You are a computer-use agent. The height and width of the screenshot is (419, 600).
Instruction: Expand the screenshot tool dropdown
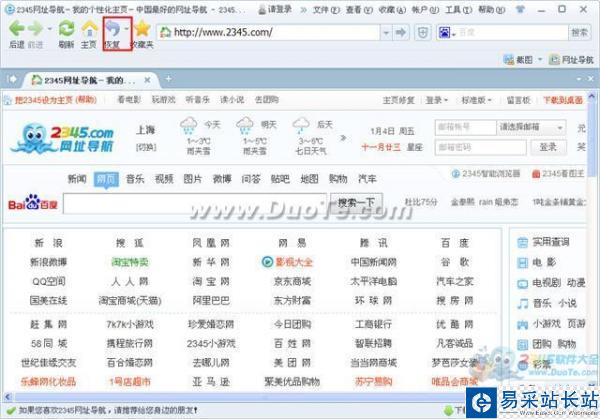coord(540,59)
